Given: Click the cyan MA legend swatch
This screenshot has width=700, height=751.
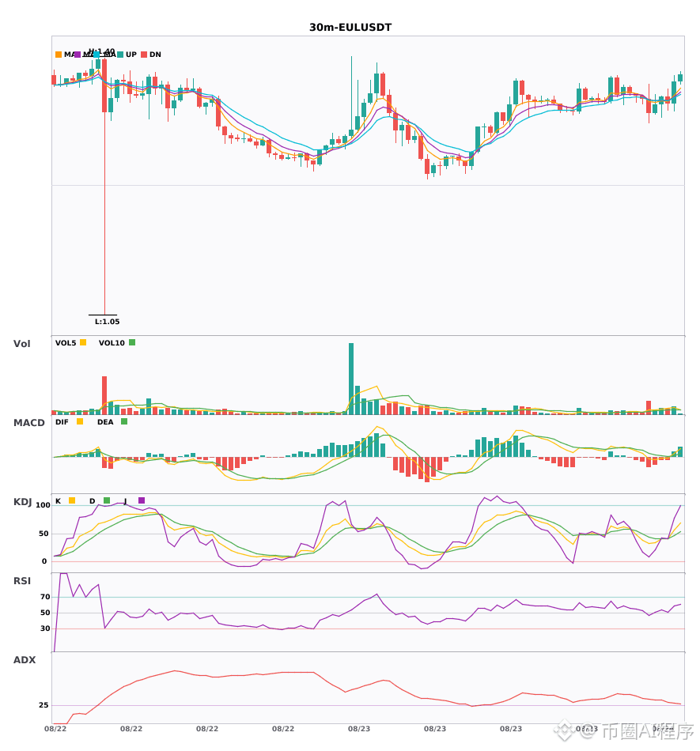Looking at the screenshot, I should point(96,55).
